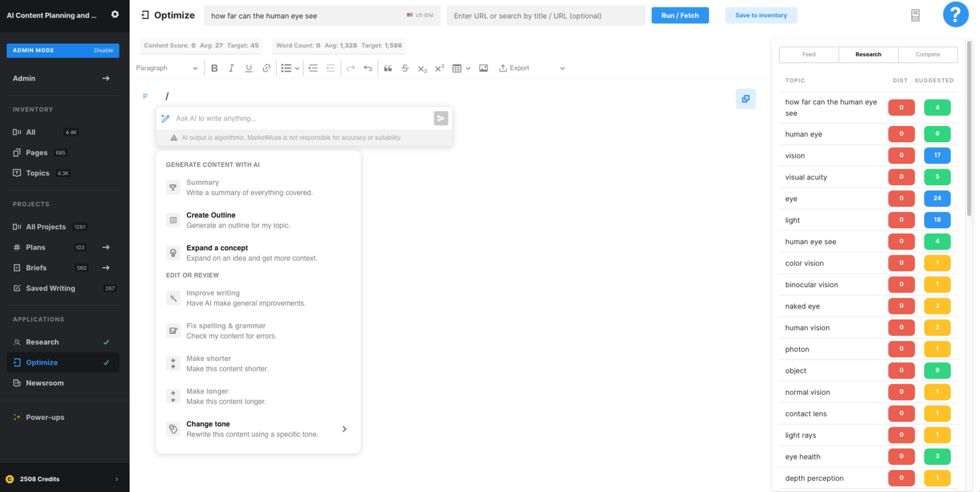The width and height of the screenshot is (980, 492).
Task: Toggle bold formatting in the editor toolbar
Action: coord(214,68)
